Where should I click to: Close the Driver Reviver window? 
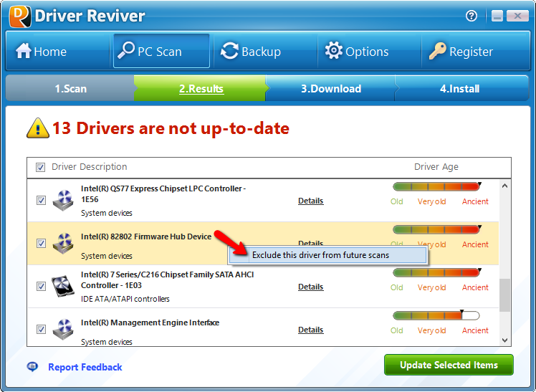point(517,16)
